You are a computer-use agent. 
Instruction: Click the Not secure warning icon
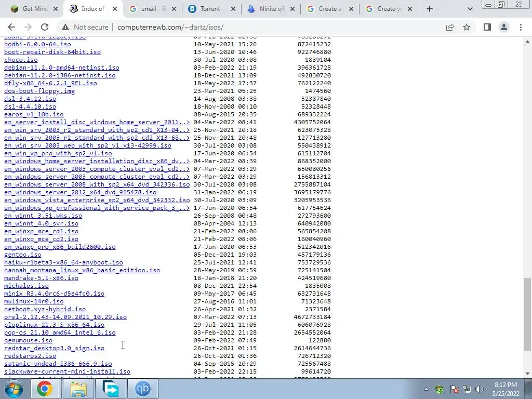[x=65, y=27]
